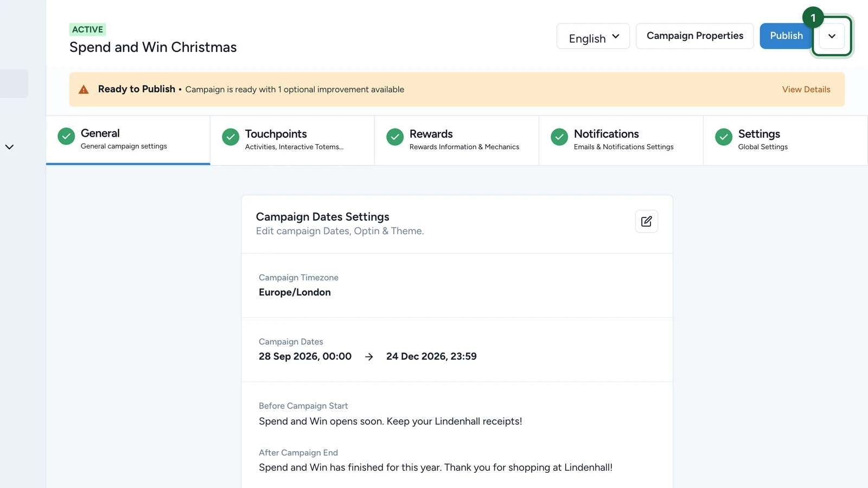The width and height of the screenshot is (868, 488).
Task: Publish the campaign
Action: click(786, 36)
